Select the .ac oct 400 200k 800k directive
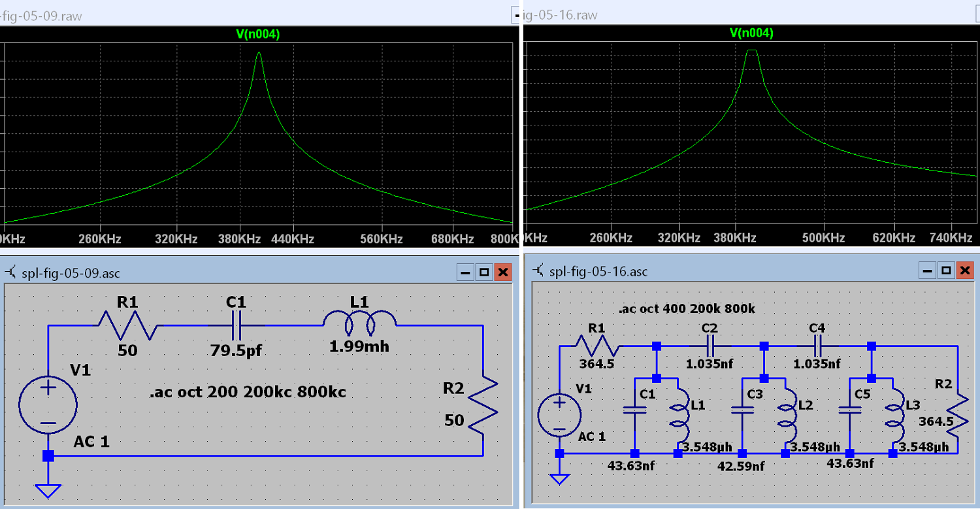This screenshot has height=509, width=980. [x=686, y=309]
